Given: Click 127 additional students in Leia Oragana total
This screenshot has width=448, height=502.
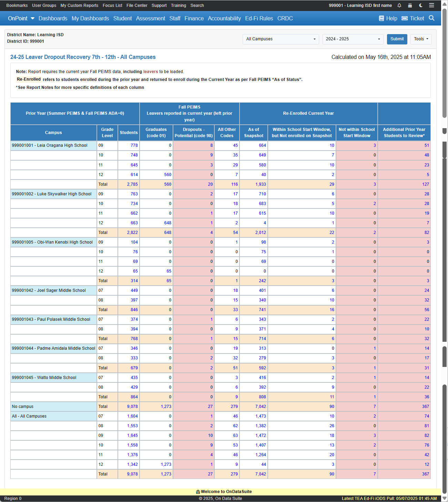Looking at the screenshot, I should coord(426,184).
